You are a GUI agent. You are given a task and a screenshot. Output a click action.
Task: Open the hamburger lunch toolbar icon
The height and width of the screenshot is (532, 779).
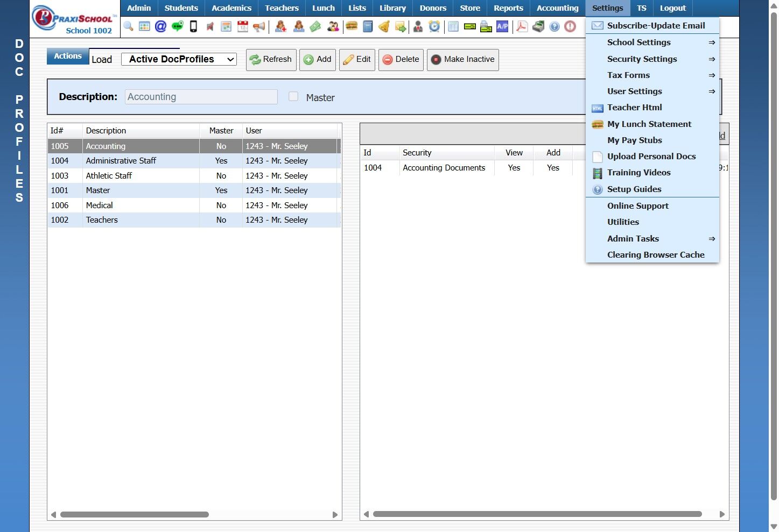352,26
